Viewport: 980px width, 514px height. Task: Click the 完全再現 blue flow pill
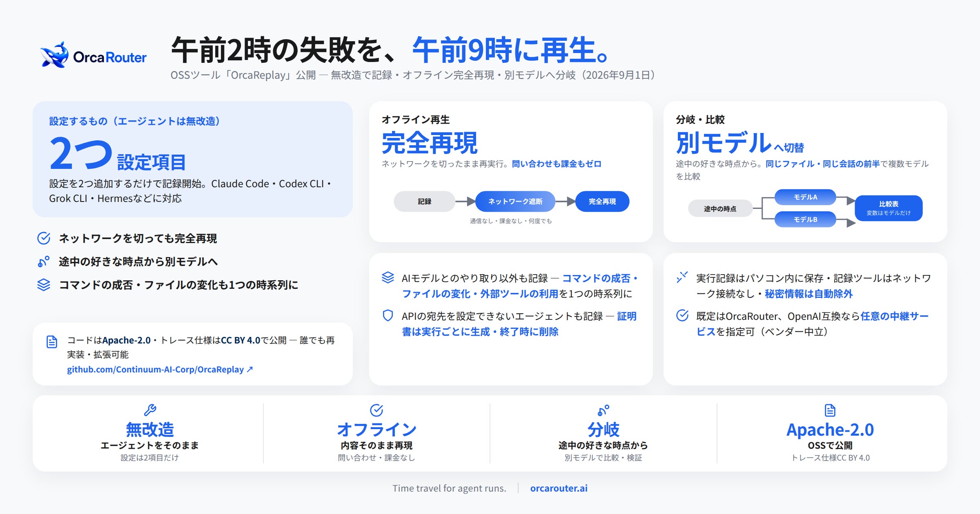[x=602, y=202]
